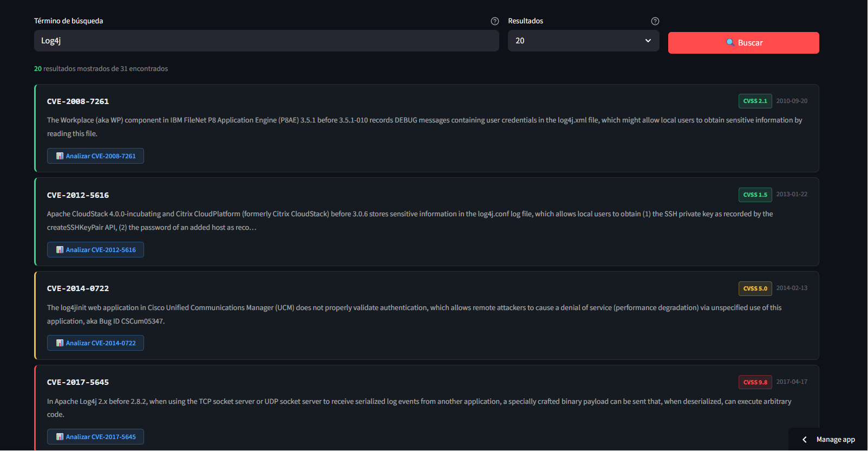This screenshot has height=451, width=868.
Task: Click chart icon in Analizar CVE-2014-0722
Action: click(60, 343)
